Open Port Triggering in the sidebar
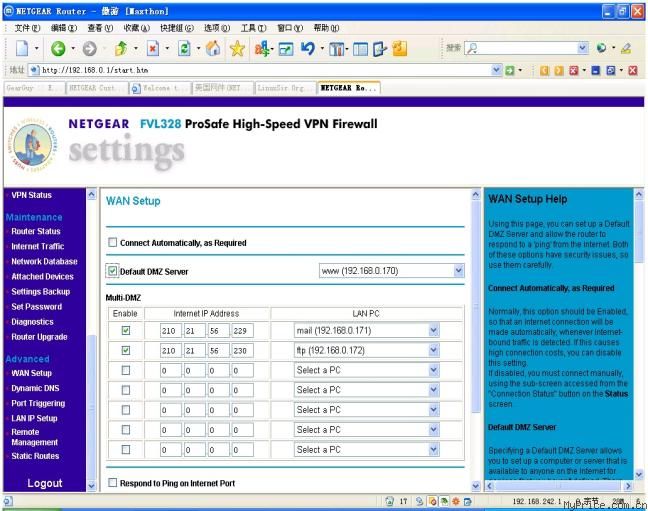The width and height of the screenshot is (648, 511). 38,403
